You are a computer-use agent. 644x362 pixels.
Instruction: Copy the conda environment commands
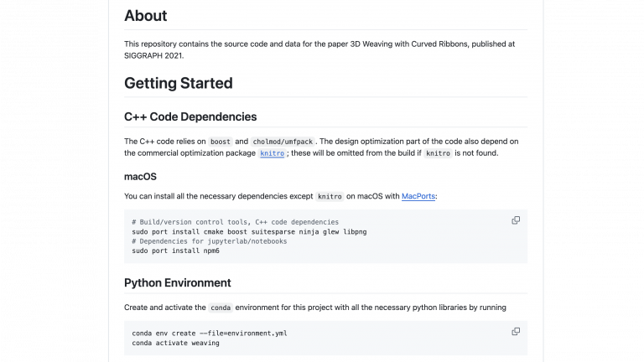tap(516, 331)
